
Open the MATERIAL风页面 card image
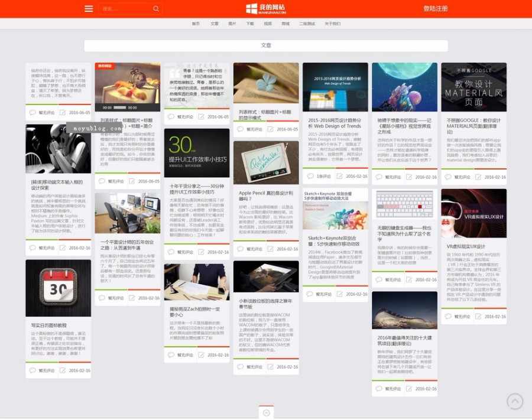(x=474, y=87)
